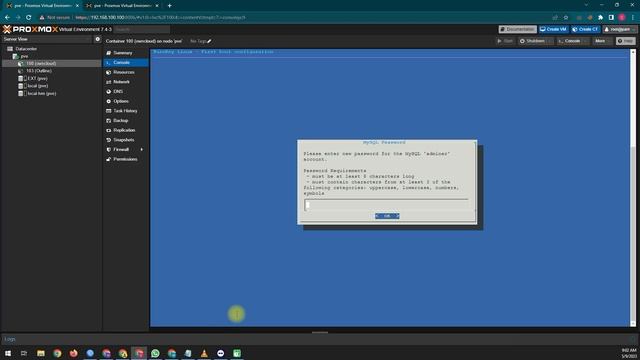Screen dimensions: 640x360
Task: Open the browser profile avatar
Action: tap(622, 18)
